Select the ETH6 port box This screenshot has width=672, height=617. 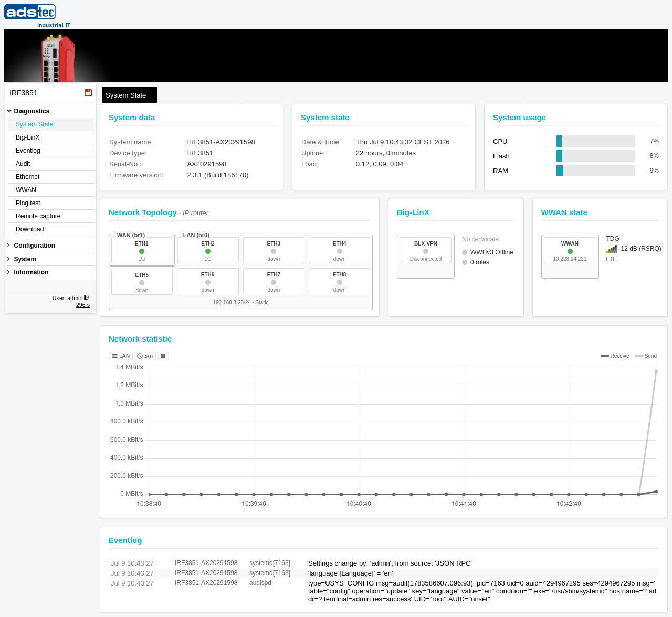[x=208, y=281]
